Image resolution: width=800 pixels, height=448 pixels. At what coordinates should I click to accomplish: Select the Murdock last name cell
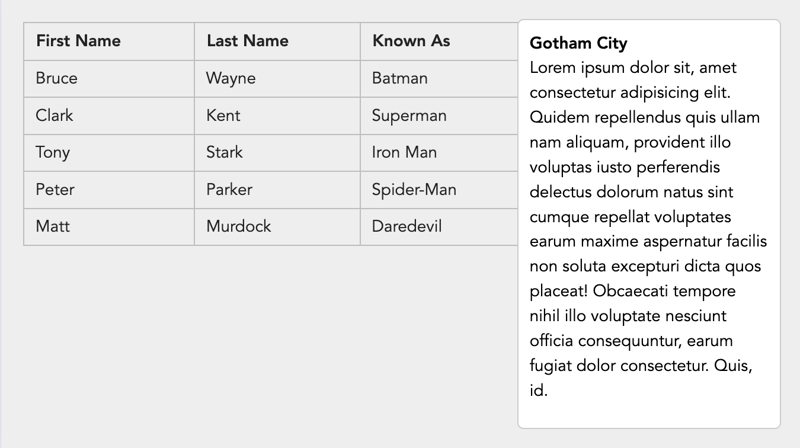[x=277, y=227]
